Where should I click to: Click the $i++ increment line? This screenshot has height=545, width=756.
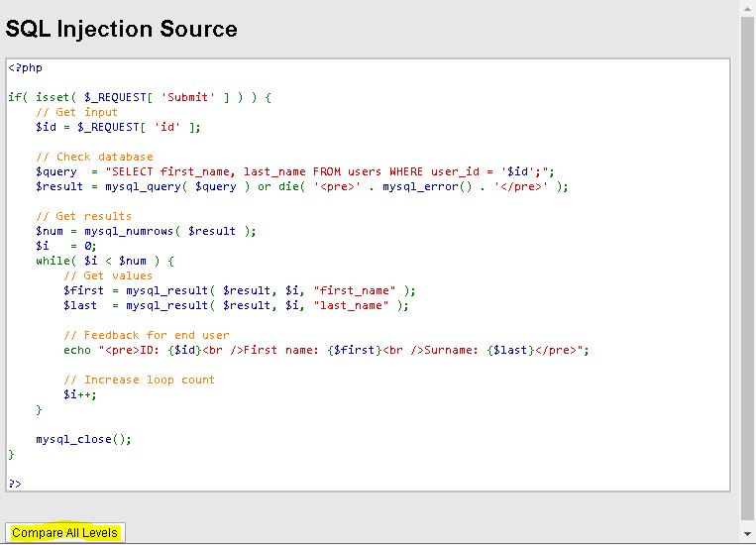[x=80, y=394]
